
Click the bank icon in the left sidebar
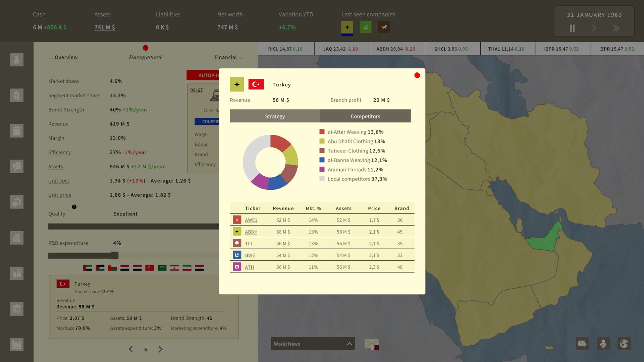17,309
